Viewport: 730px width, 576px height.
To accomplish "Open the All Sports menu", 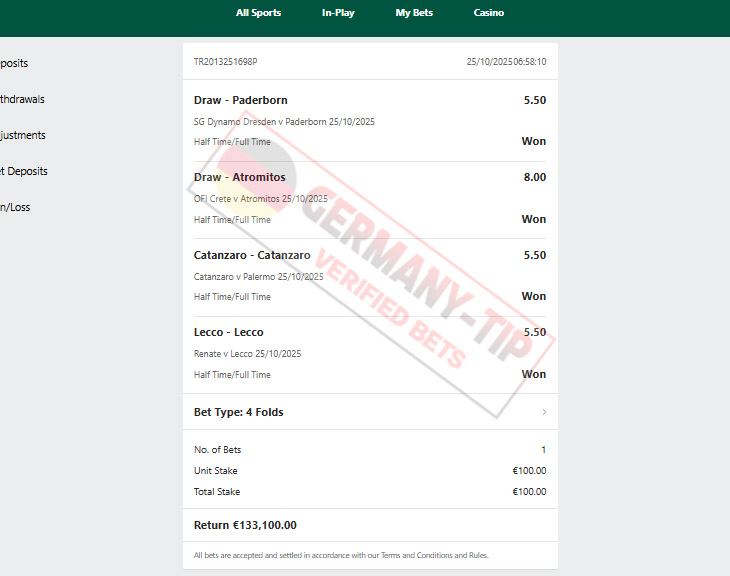I will pos(258,13).
